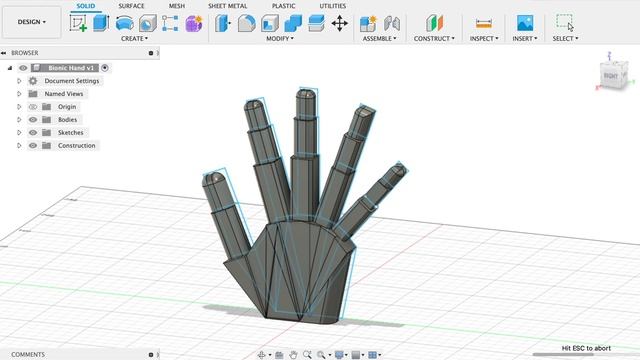The image size is (640, 360).
Task: Expand the Sketches folder
Action: 19,133
